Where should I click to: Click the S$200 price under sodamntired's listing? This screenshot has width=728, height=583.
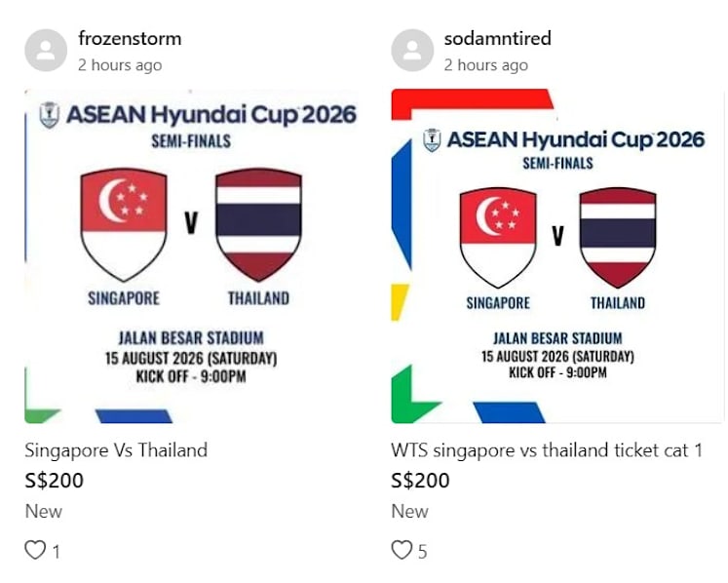coord(420,481)
